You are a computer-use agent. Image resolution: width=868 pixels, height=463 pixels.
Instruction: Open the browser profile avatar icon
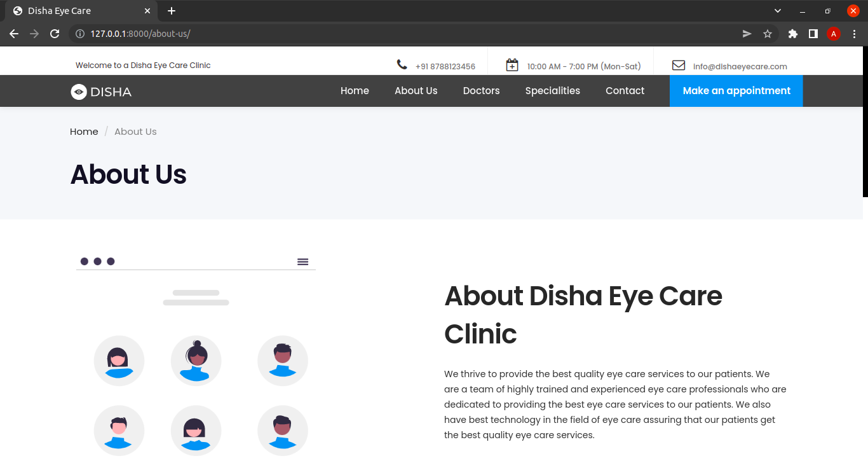click(x=834, y=33)
